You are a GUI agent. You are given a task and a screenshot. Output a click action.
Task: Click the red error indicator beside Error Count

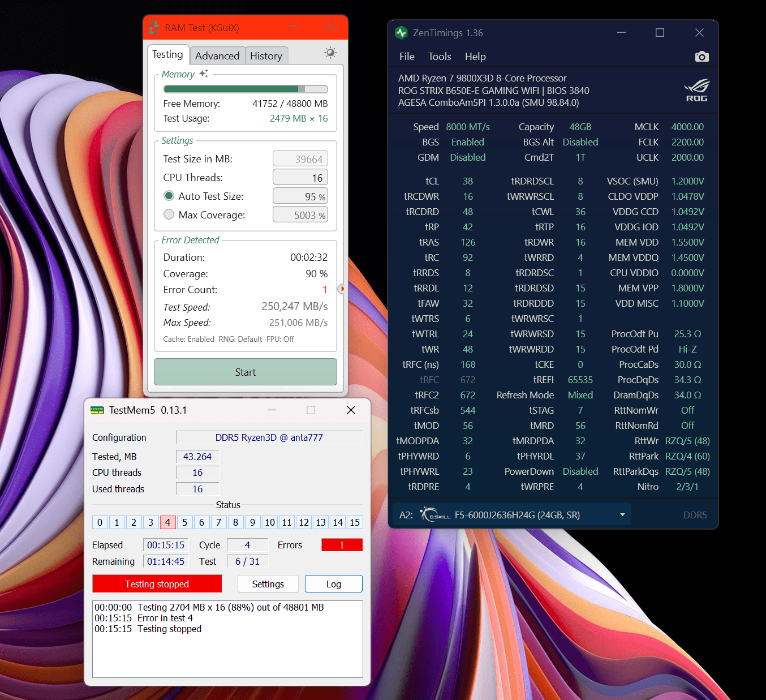coord(341,289)
